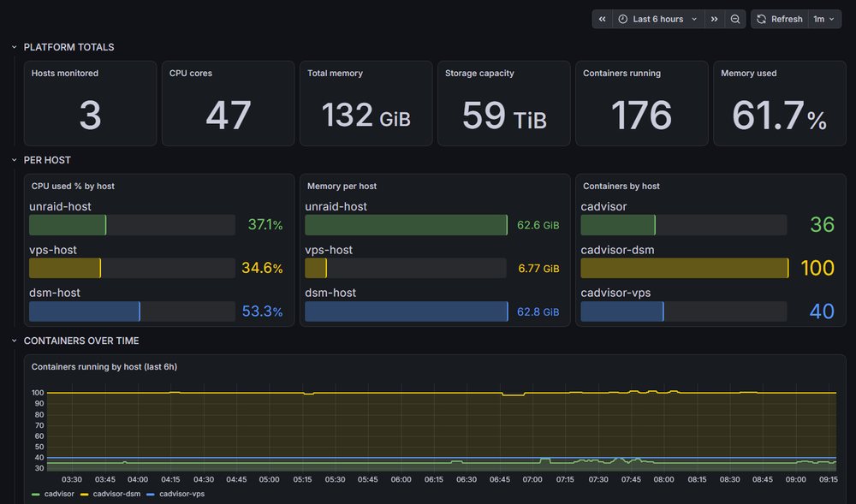This screenshot has height=504, width=856.
Task: Click the 47 CPU cores value
Action: (229, 116)
